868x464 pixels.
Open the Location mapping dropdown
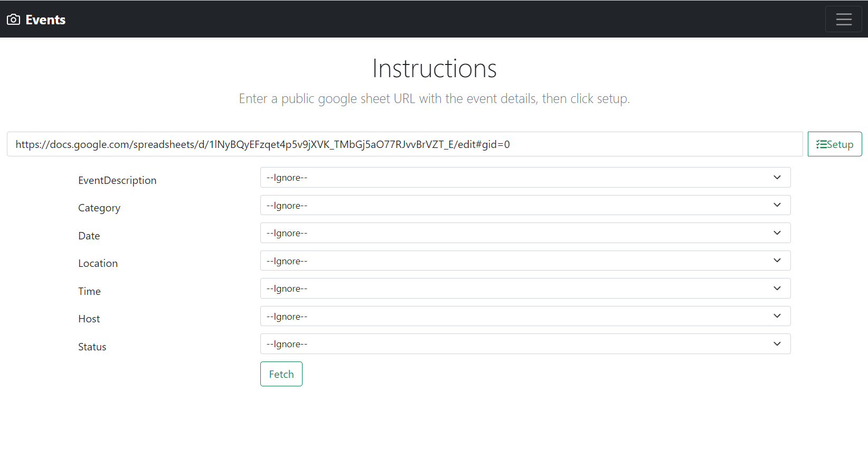point(525,261)
